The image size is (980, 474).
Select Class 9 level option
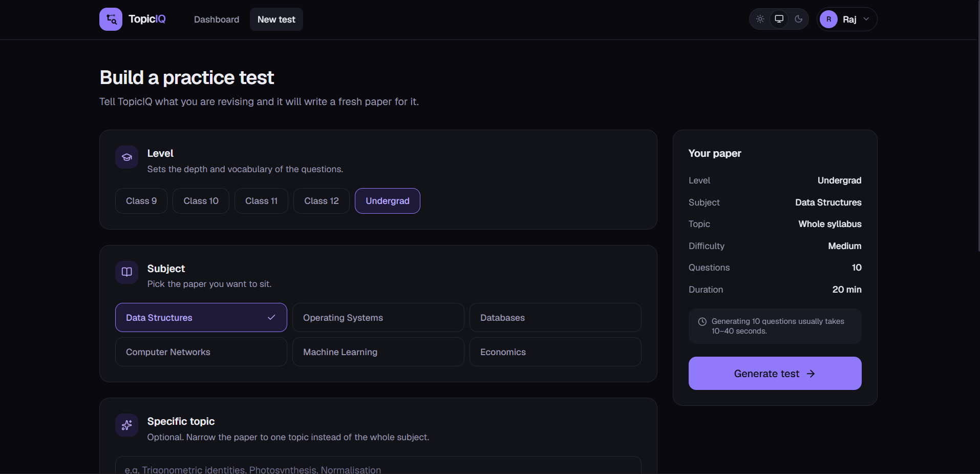point(141,201)
